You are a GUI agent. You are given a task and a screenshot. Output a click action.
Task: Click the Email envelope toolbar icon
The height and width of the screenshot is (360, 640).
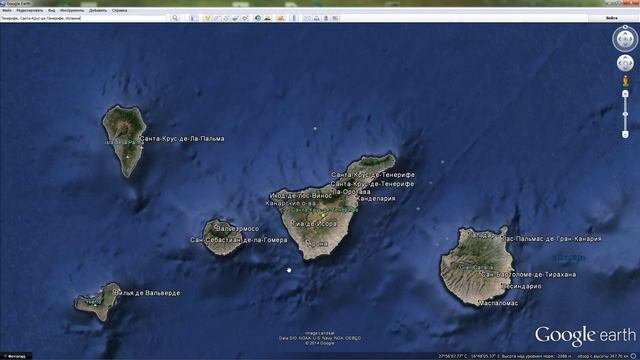pos(307,18)
